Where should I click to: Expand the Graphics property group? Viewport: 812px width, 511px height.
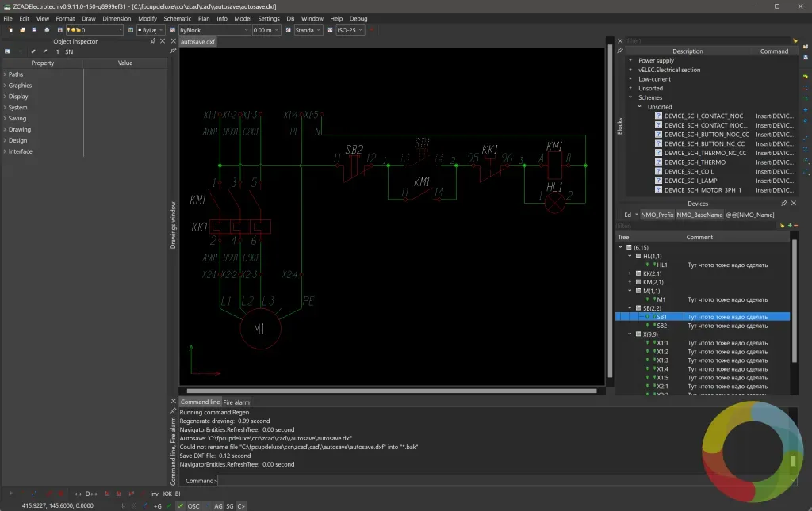[6, 86]
